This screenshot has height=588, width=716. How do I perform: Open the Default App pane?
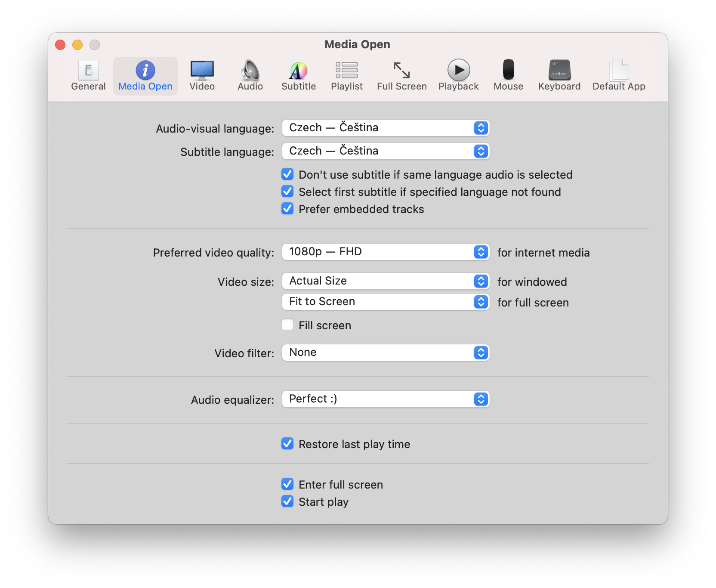pyautogui.click(x=618, y=76)
